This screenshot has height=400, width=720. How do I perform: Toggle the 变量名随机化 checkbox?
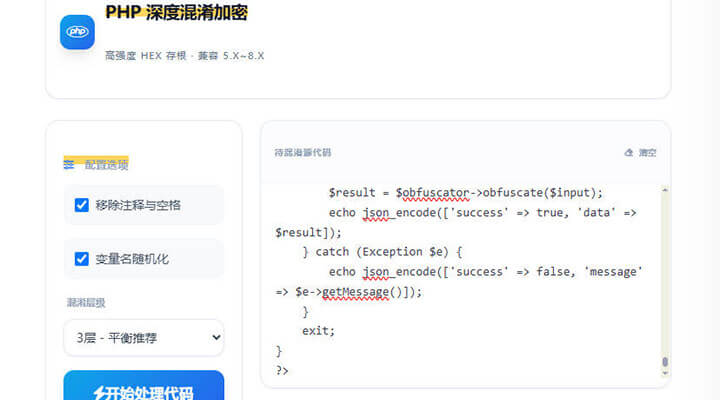(82, 259)
